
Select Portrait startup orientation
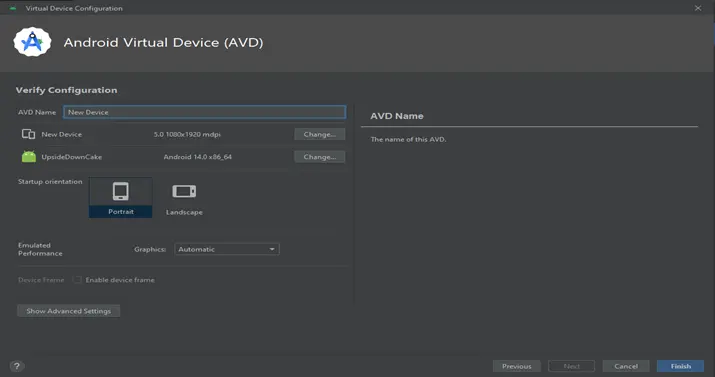[x=121, y=197]
